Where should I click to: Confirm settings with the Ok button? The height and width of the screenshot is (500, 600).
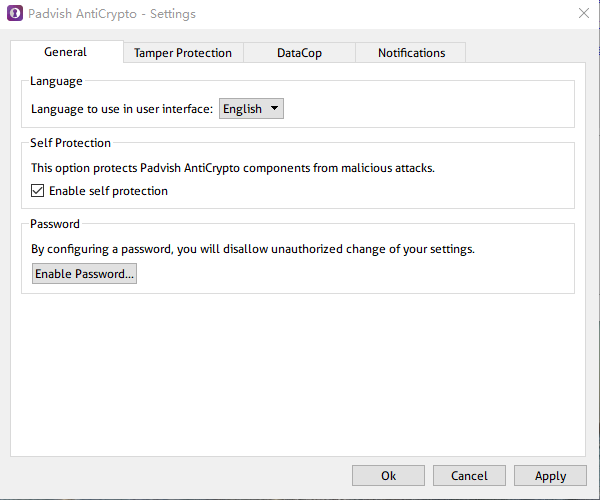tap(388, 476)
